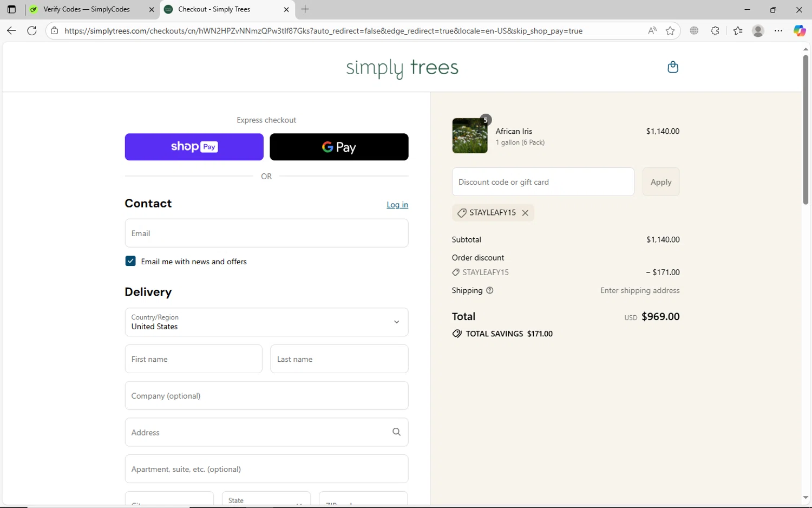Close the Checkout - Simply Trees tab
The image size is (812, 508).
[286, 9]
